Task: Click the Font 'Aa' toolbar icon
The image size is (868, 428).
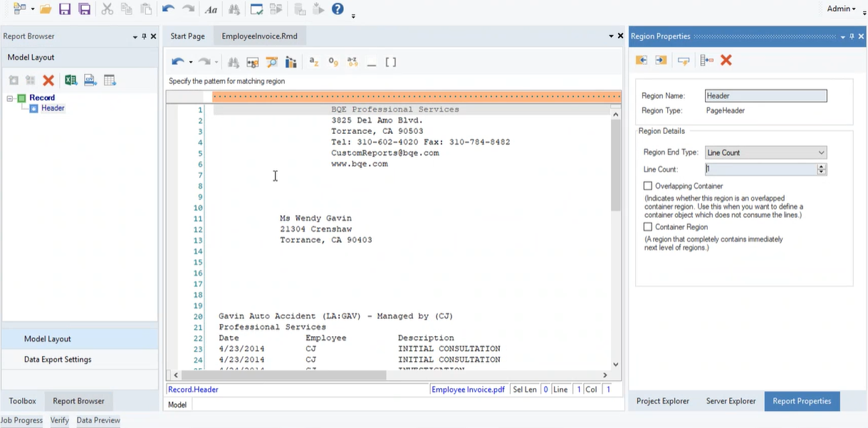Action: click(211, 9)
